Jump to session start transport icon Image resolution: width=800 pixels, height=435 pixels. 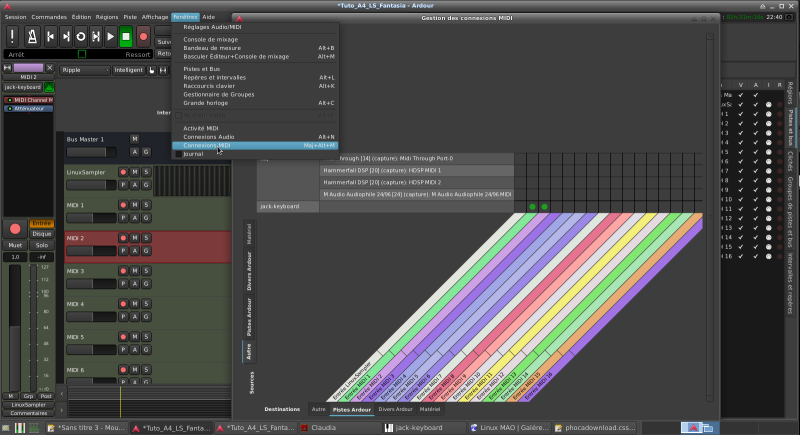[x=48, y=36]
